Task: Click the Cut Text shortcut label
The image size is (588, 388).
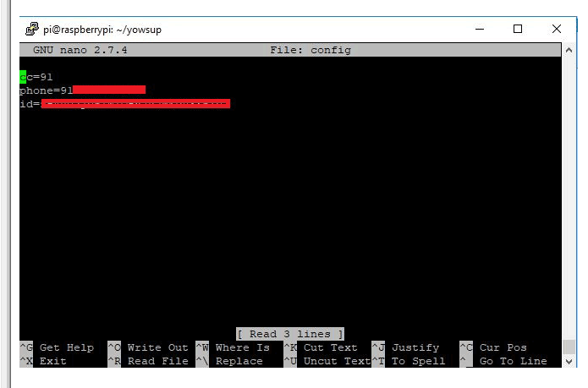Action: pyautogui.click(x=330, y=347)
